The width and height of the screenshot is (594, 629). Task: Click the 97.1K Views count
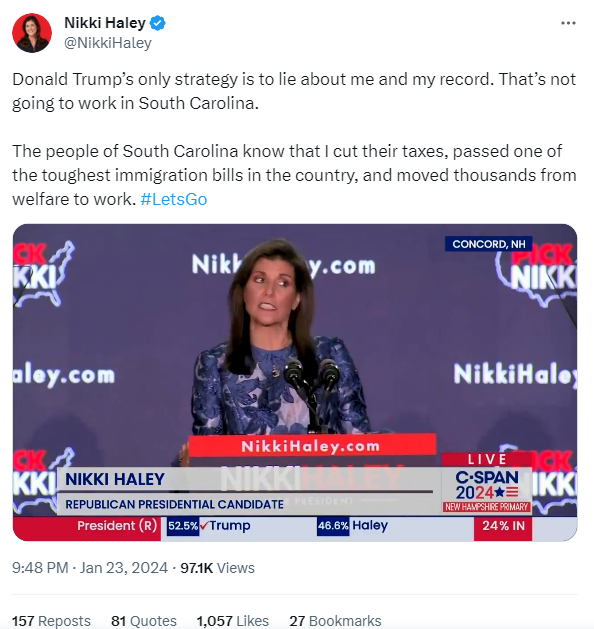(217, 568)
